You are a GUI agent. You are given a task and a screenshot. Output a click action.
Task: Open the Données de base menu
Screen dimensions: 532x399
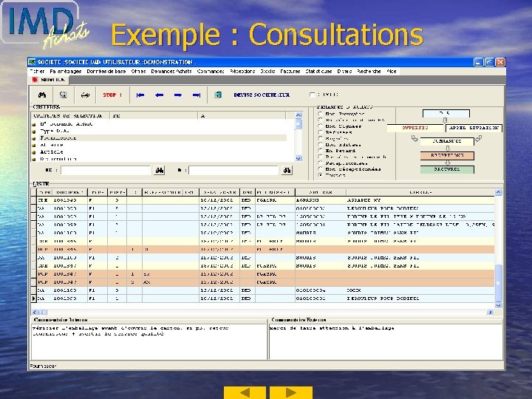(x=106, y=71)
